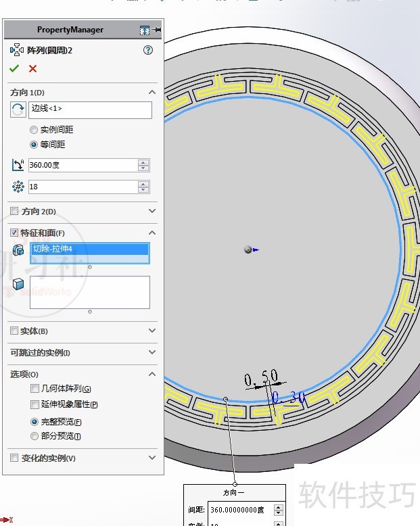This screenshot has height=526, width=420.
Task: Click the 360.00度 angle input field
Action: tap(82, 165)
